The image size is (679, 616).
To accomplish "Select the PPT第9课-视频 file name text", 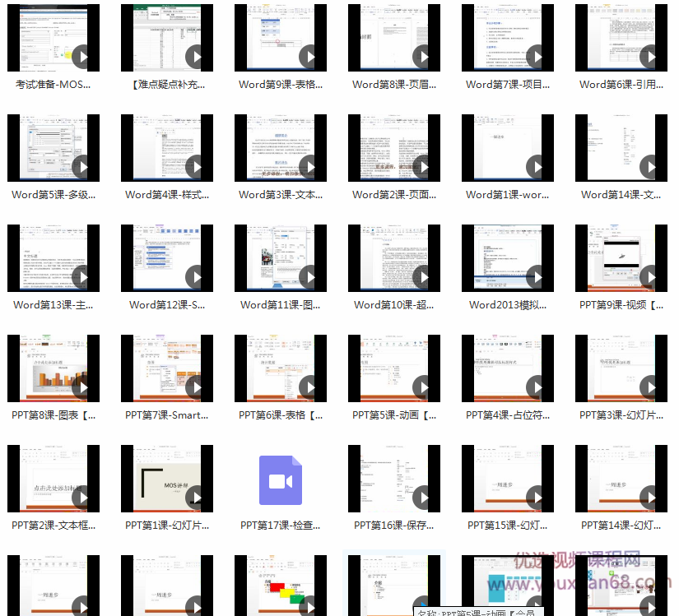I will [x=621, y=304].
